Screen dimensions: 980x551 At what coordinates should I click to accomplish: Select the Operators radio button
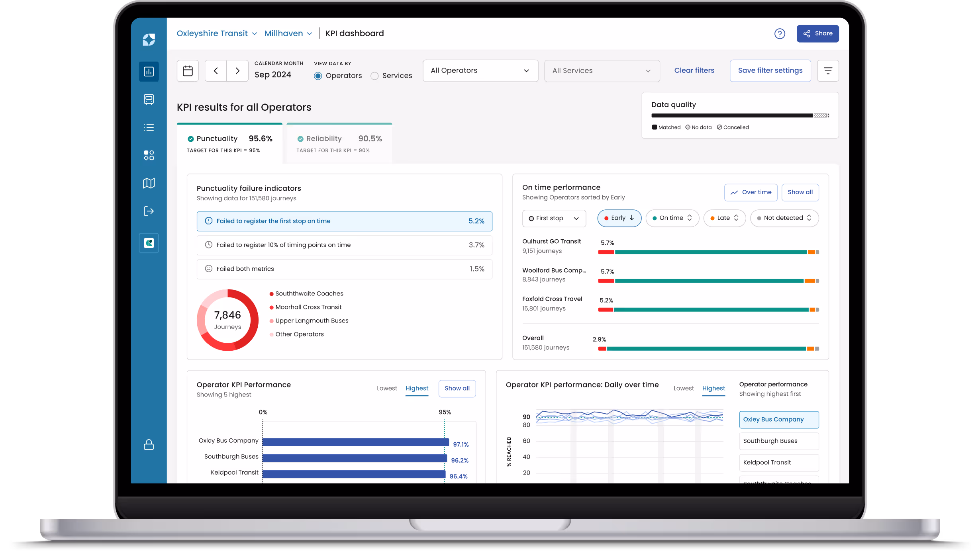pos(318,76)
